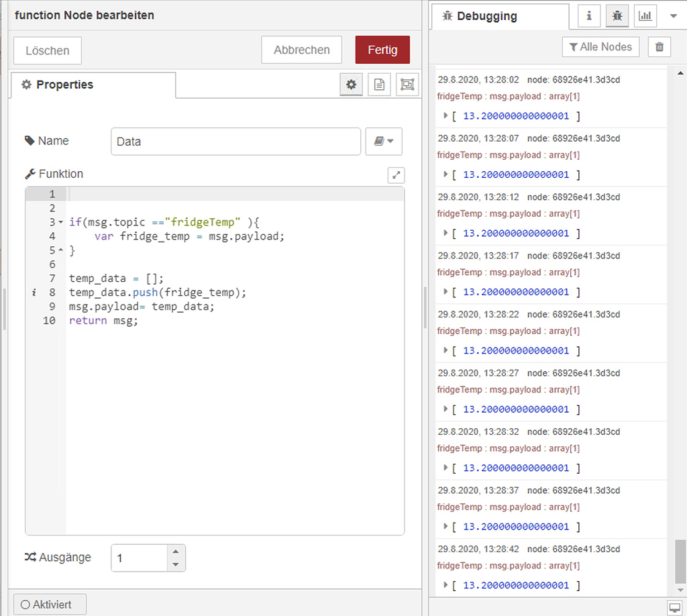This screenshot has height=616, width=687.
Task: Increase Ausgänge count with the up arrow
Action: [176, 553]
